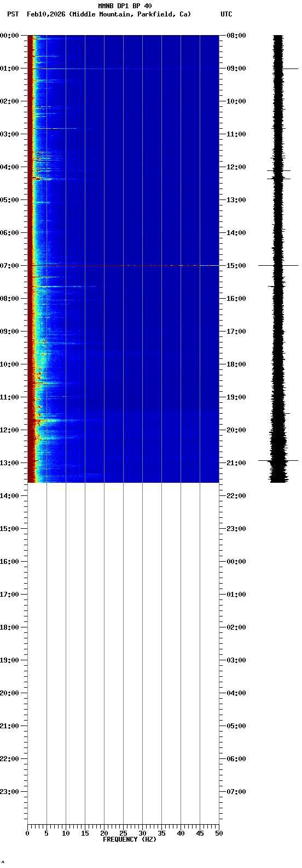This screenshot has width=302, height=868.
Task: Click the "00:00" label on the PST axis
Action: [9, 36]
